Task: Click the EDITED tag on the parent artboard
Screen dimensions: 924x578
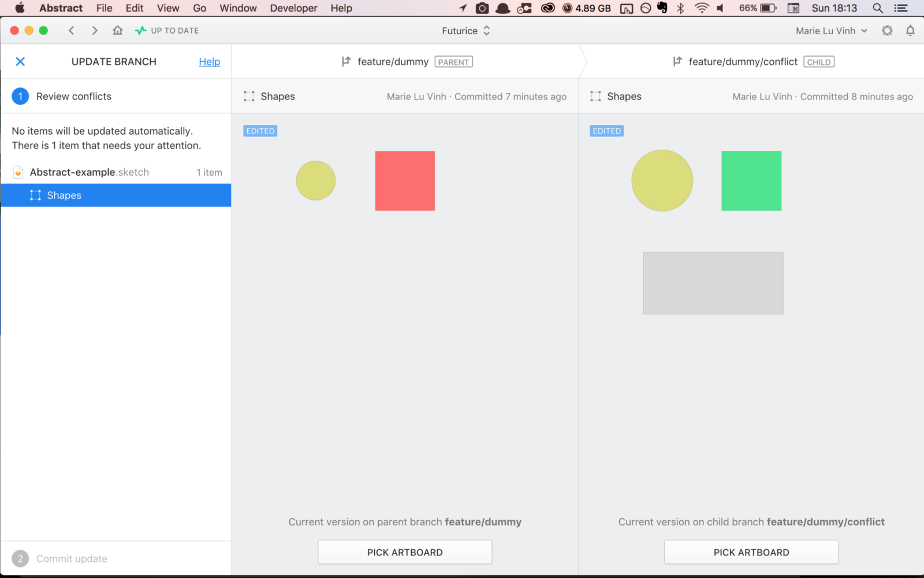Action: pos(260,131)
